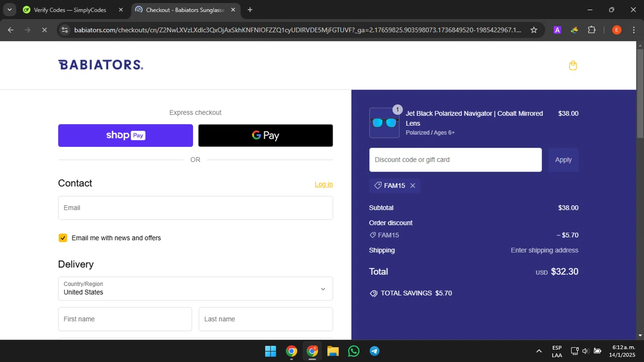Click the Jet Black Polarized Navigator title
Image resolution: width=644 pixels, height=362 pixels.
[474, 118]
